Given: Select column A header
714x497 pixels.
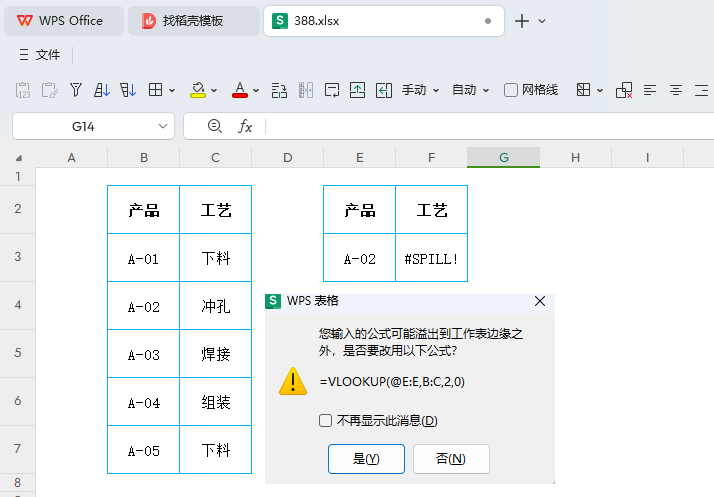Looking at the screenshot, I should [x=71, y=158].
